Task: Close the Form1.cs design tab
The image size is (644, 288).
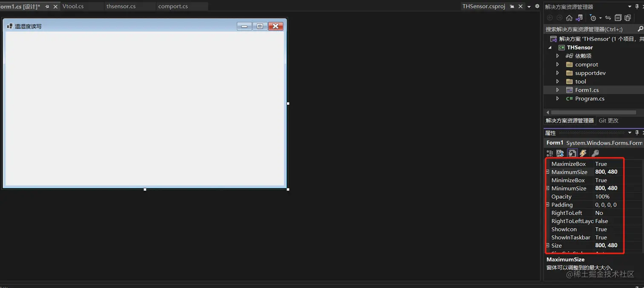Action: tap(55, 6)
